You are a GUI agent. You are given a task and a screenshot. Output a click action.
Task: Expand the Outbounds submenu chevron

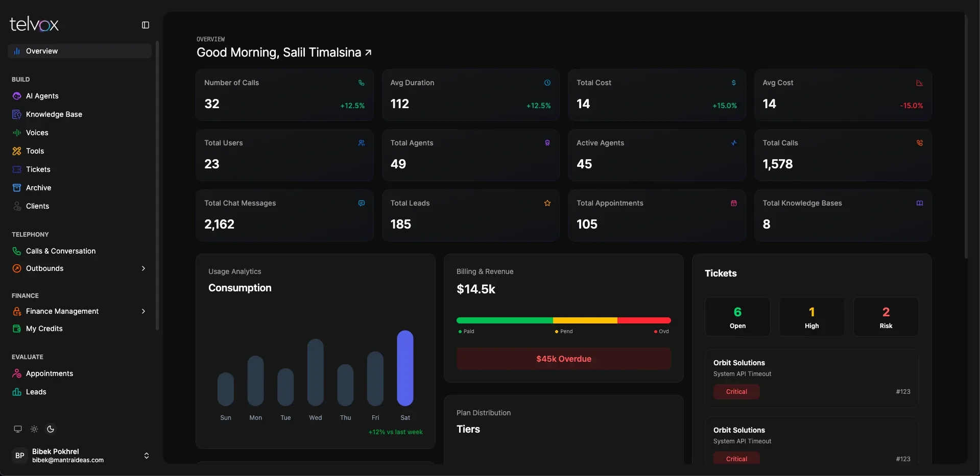tap(144, 268)
